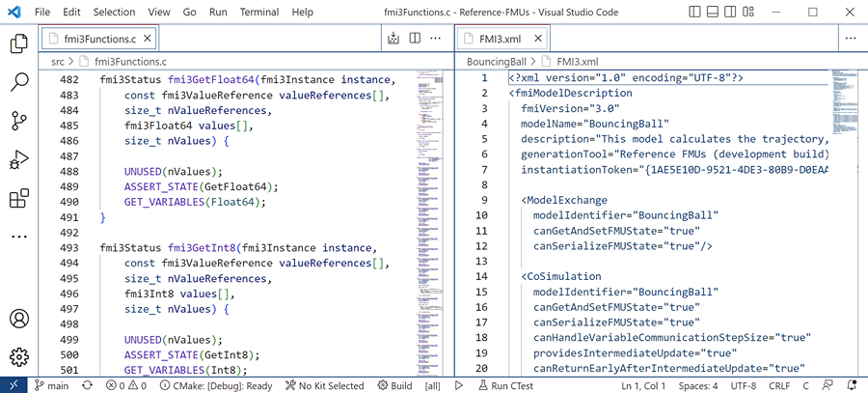Change indentation via Spaces: 4
The height and width of the screenshot is (393, 868).
click(x=698, y=386)
